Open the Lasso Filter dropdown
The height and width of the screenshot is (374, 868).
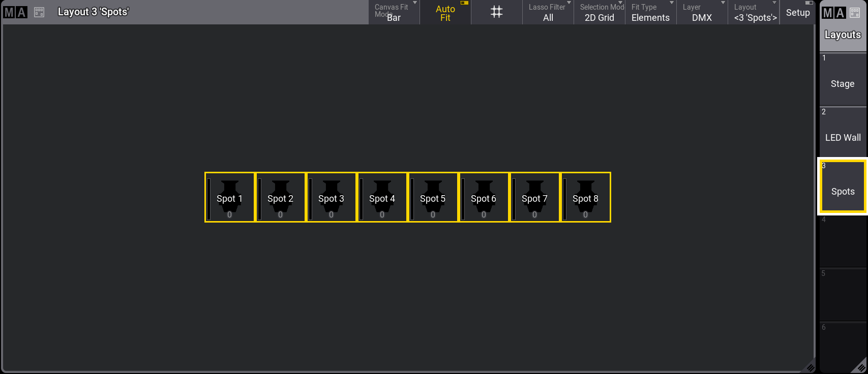pos(548,13)
